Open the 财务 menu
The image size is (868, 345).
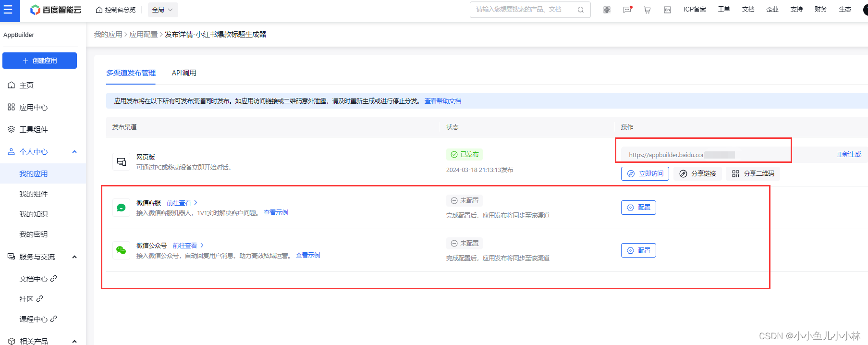[x=821, y=9]
